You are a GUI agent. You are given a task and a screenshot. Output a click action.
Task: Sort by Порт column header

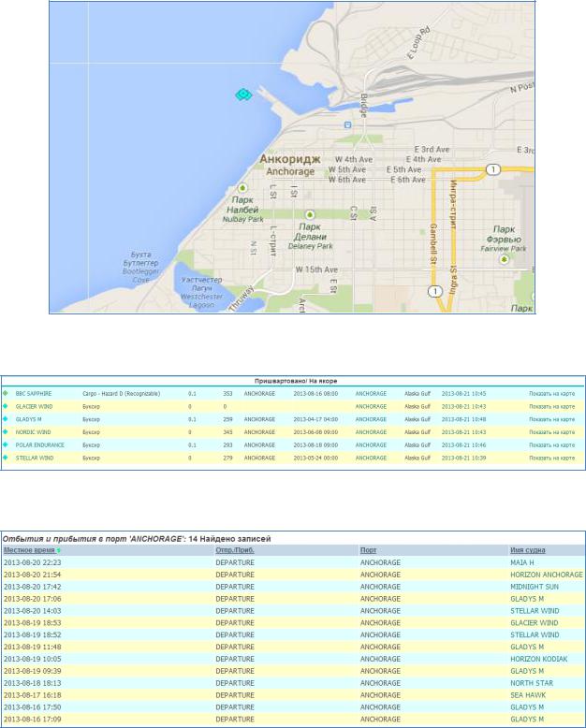point(368,550)
